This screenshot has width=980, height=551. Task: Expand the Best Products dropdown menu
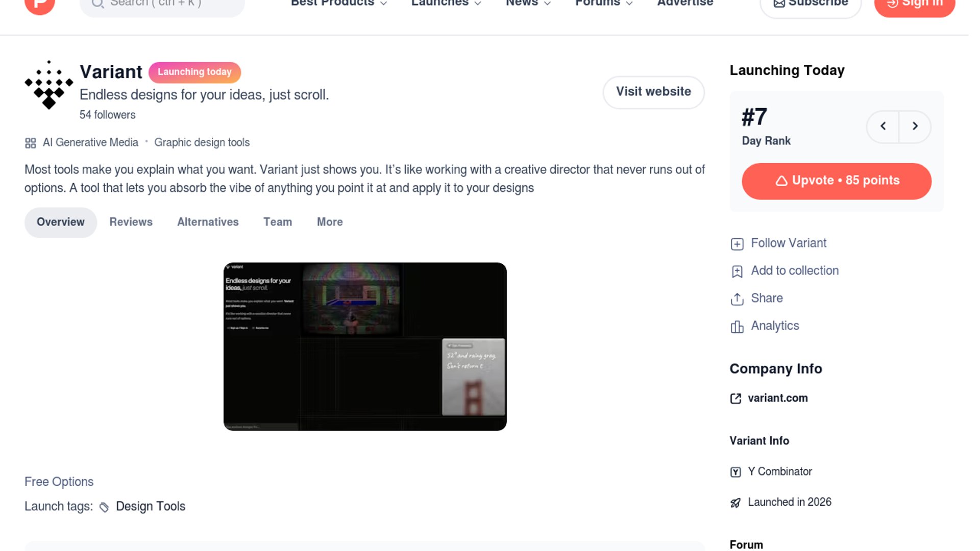[338, 3]
